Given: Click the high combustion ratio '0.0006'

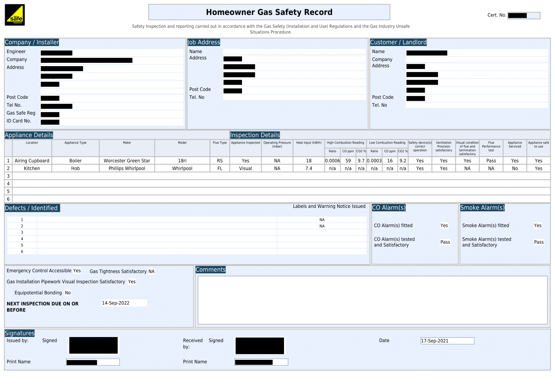Looking at the screenshot, I should coord(333,161).
